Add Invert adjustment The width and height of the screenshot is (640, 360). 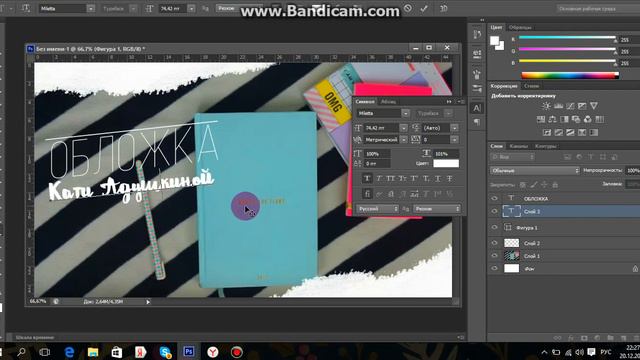(547, 132)
